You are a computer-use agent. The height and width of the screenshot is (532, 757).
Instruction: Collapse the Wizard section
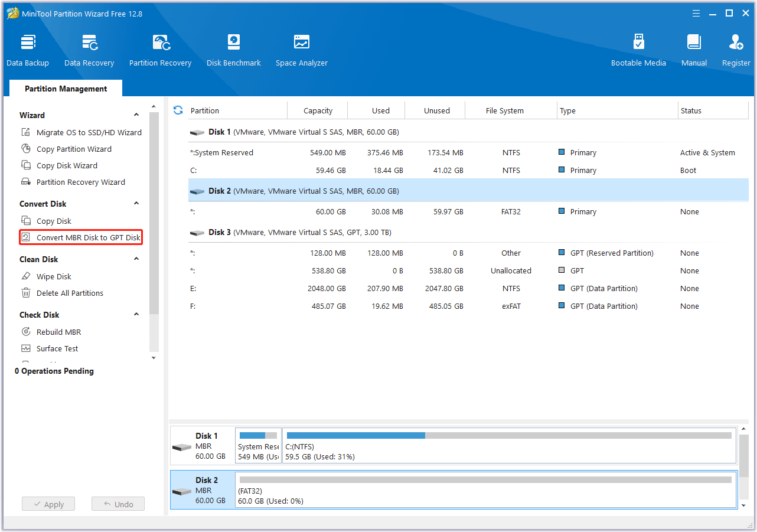(136, 115)
